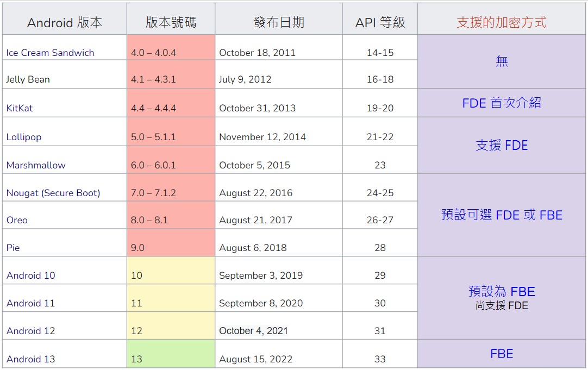Click date 'October 4, 2021'
The image size is (588, 370).
(x=253, y=331)
